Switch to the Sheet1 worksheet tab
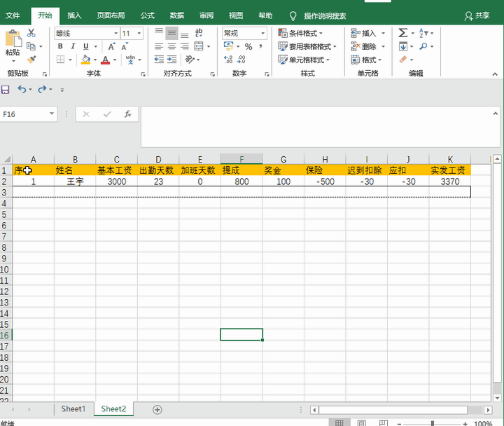Image resolution: width=504 pixels, height=426 pixels. click(73, 408)
